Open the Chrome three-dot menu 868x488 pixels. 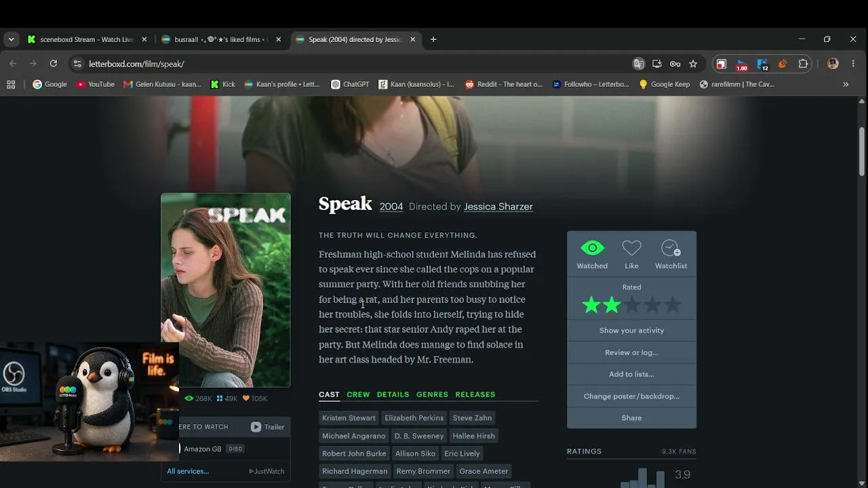point(853,64)
